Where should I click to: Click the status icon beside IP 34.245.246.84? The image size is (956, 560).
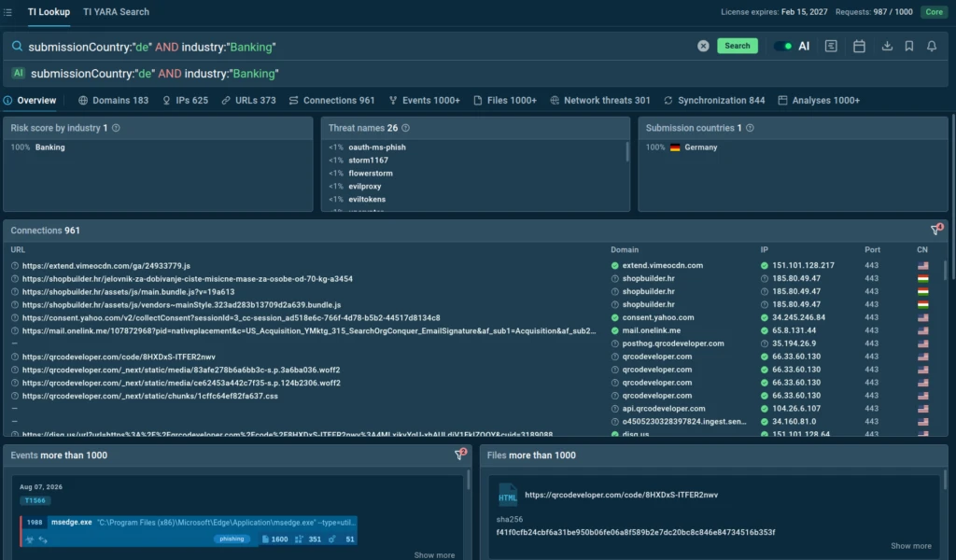click(x=764, y=318)
